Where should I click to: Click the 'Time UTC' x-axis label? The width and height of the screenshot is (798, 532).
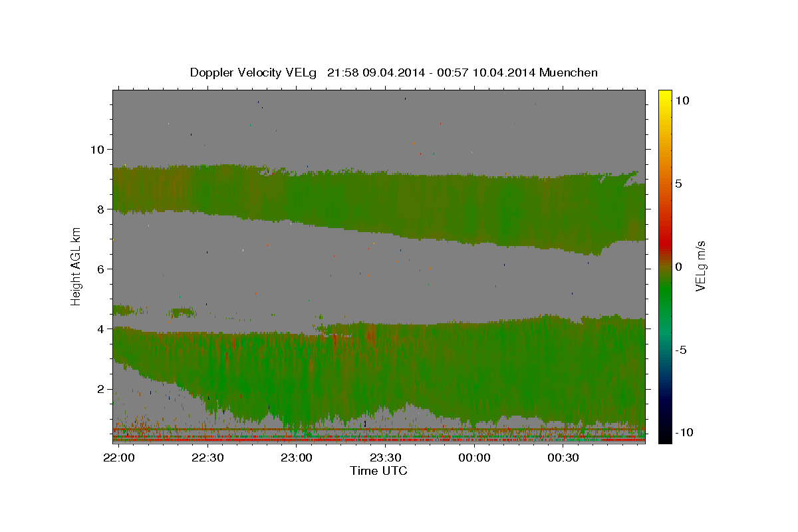point(378,471)
